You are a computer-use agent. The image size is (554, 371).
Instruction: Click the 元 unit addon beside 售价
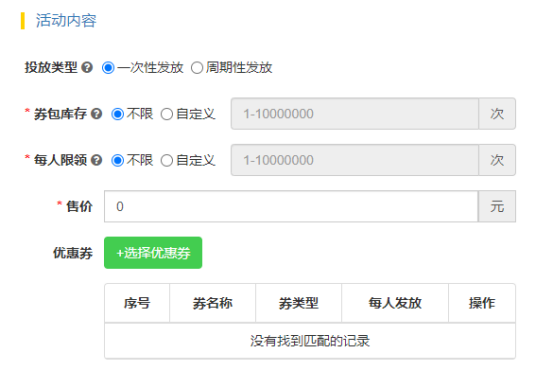point(497,206)
